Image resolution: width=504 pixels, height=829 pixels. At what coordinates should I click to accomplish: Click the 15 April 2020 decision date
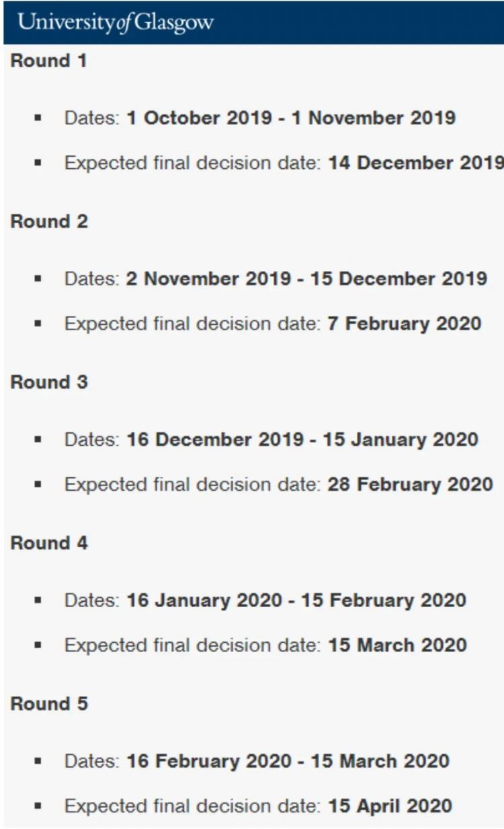(390, 805)
